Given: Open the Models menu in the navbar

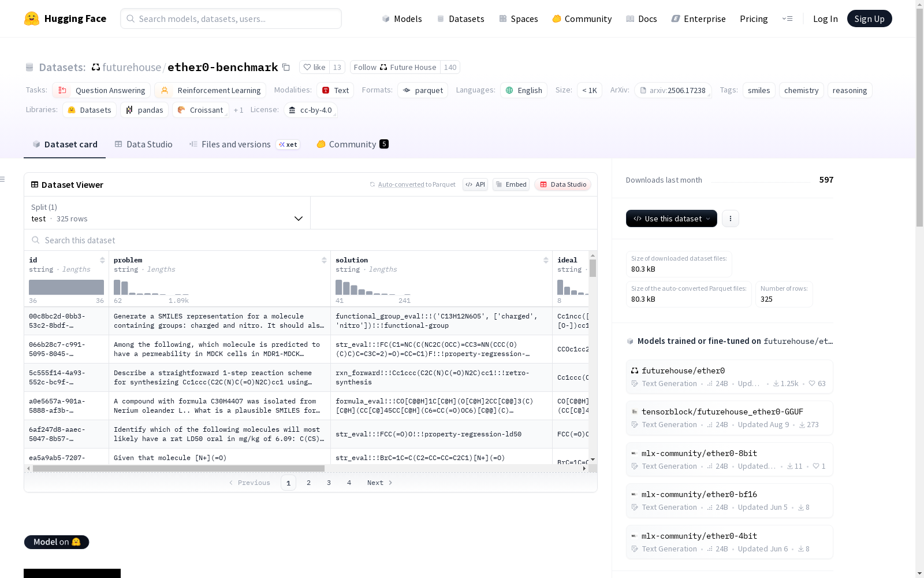Looking at the screenshot, I should (x=402, y=18).
